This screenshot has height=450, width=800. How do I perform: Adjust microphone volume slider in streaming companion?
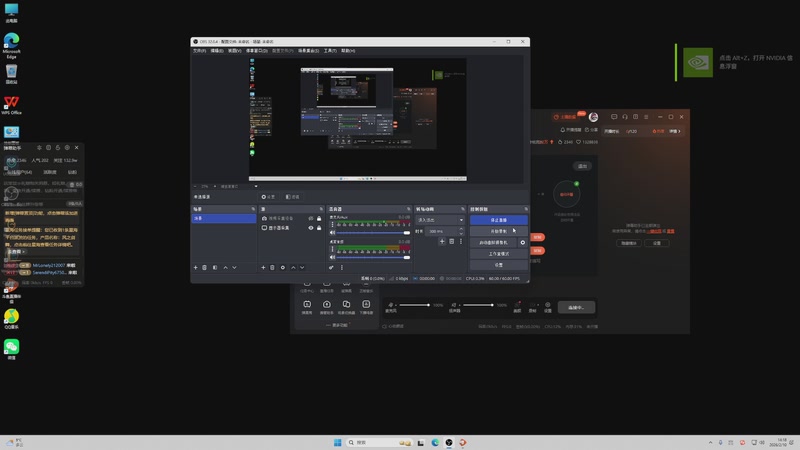point(414,305)
